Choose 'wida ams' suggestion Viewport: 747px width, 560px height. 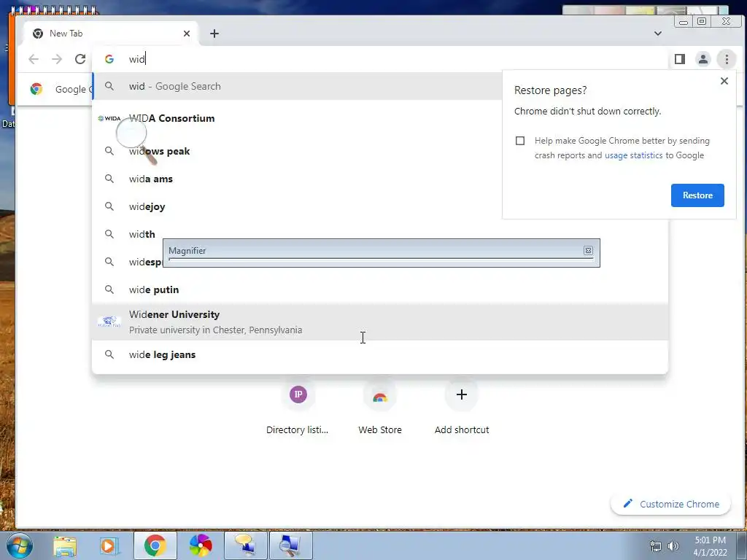[x=297, y=179]
